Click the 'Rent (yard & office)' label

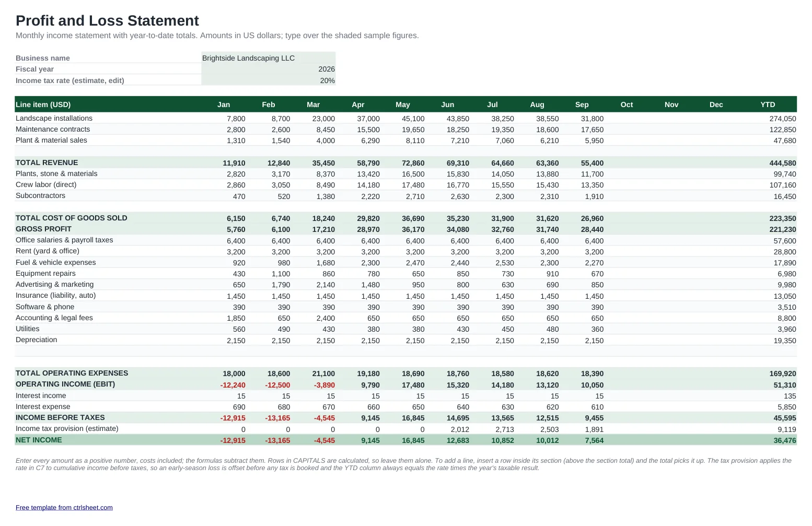tap(48, 251)
